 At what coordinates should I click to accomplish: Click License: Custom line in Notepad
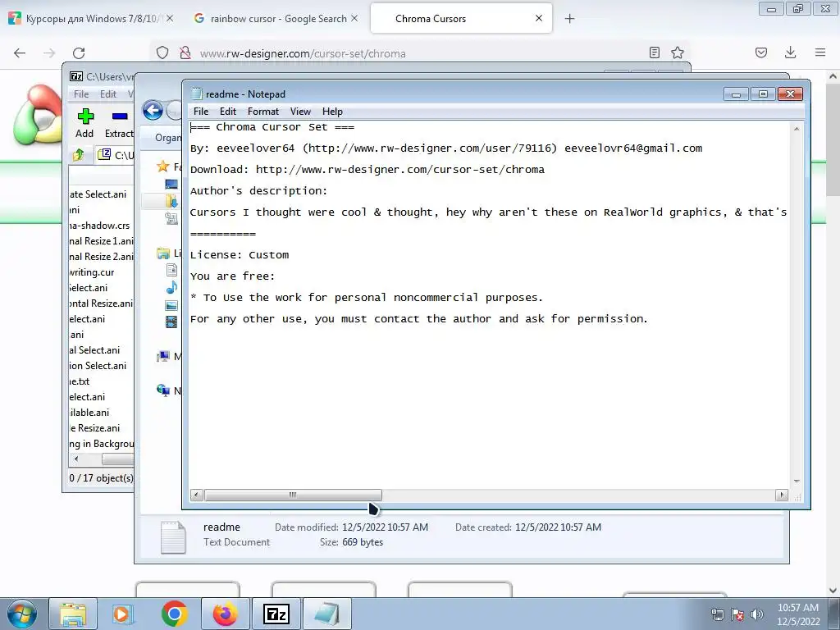[240, 255]
